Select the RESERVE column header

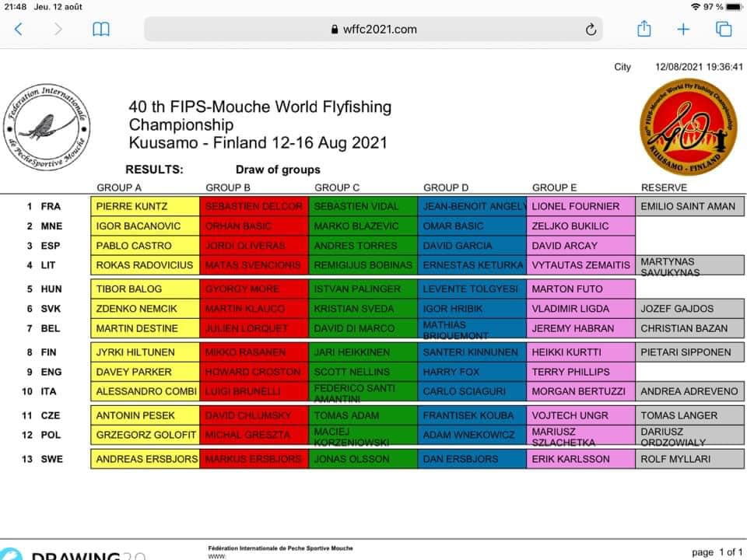coord(664,187)
